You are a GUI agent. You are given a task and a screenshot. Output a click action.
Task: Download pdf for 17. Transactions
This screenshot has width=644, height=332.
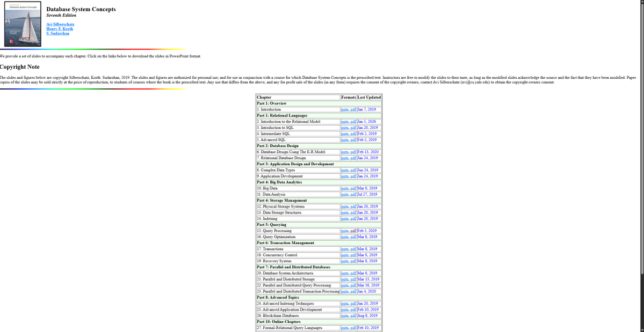pyautogui.click(x=353, y=249)
